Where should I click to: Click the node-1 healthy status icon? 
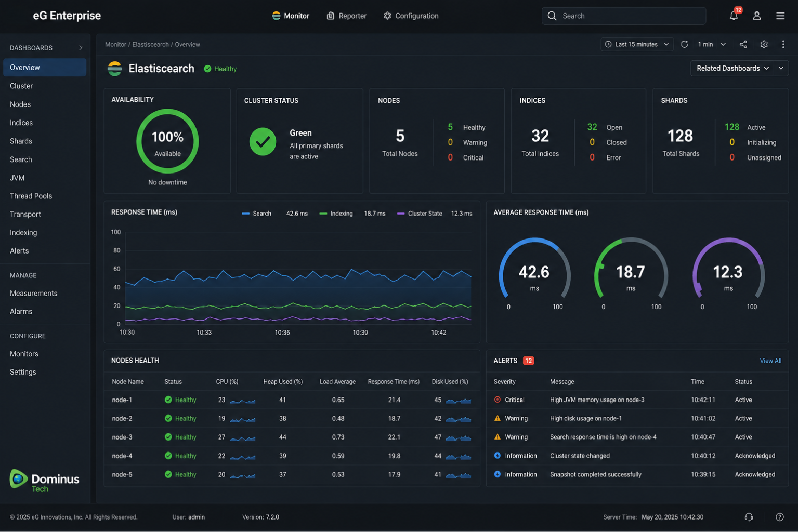click(x=168, y=400)
